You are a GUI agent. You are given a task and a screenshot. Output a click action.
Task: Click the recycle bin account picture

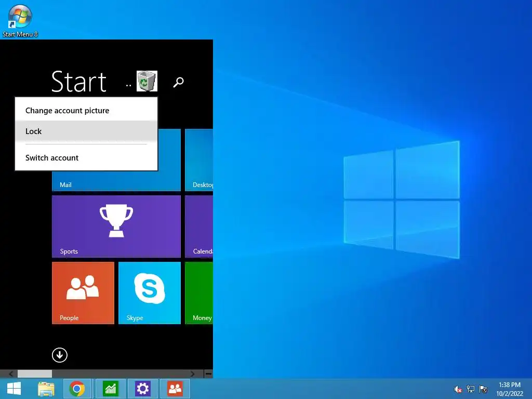click(x=147, y=81)
